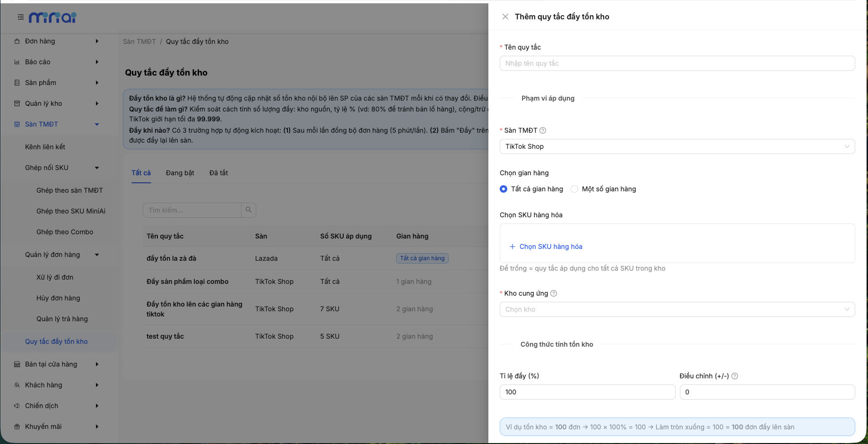Open the Chọn kho dropdown
868x444 pixels.
[x=677, y=309]
